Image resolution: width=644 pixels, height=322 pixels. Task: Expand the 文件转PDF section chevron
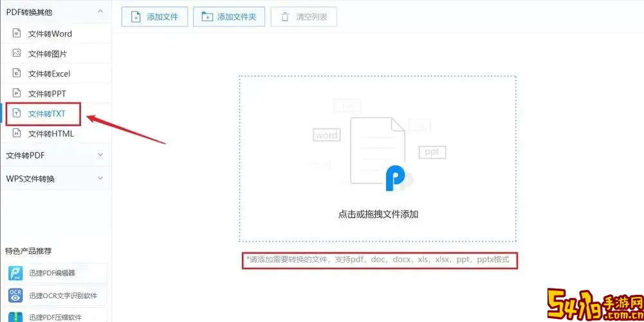coord(100,155)
